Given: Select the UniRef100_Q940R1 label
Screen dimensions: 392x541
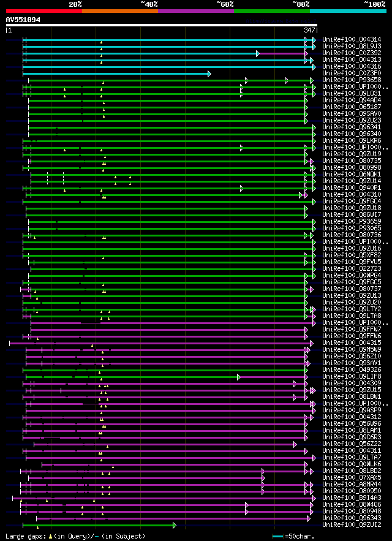Looking at the screenshot, I should 352,188.
